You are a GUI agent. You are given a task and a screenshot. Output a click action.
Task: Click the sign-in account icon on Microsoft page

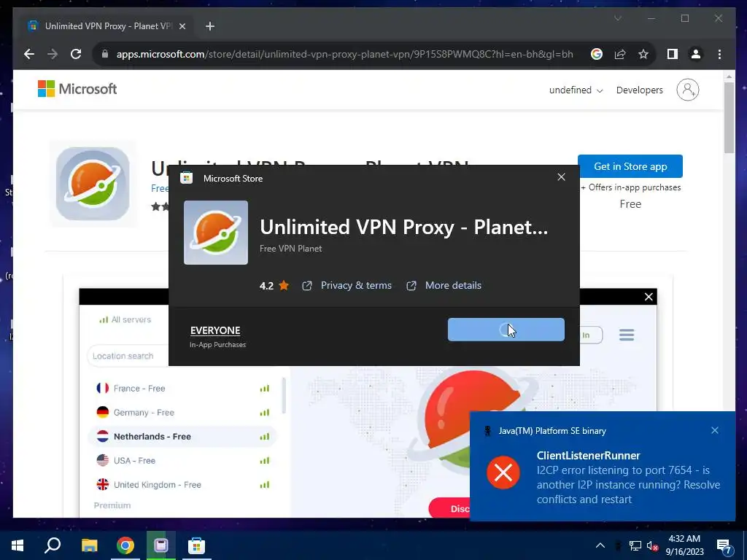point(687,90)
